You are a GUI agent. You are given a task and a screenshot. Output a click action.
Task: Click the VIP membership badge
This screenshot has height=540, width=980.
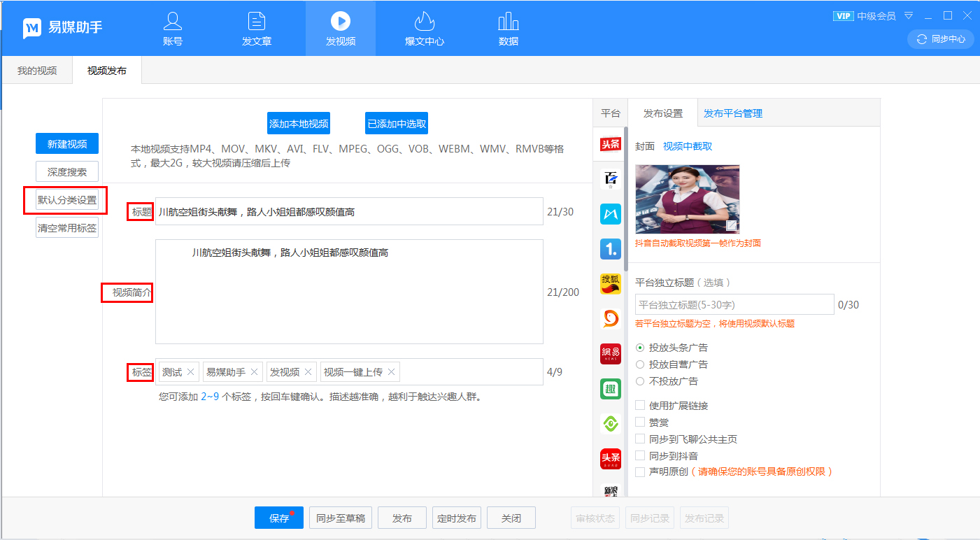pyautogui.click(x=843, y=16)
